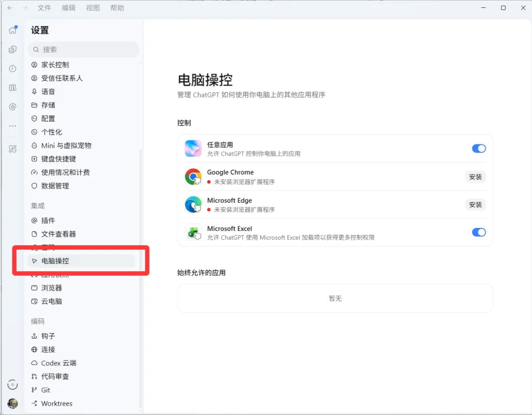532x415 pixels.
Task: Open 连接 settings
Action: [x=81, y=350]
